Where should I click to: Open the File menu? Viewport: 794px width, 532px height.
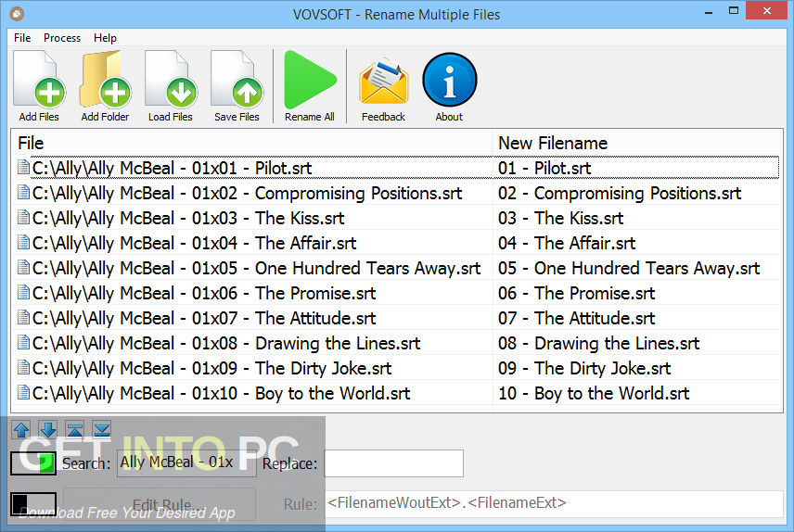click(22, 38)
